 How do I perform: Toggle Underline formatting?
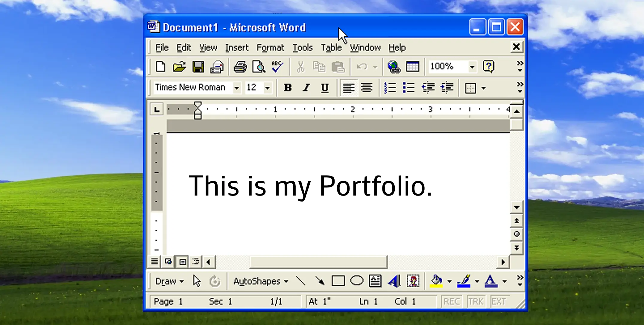click(x=325, y=88)
